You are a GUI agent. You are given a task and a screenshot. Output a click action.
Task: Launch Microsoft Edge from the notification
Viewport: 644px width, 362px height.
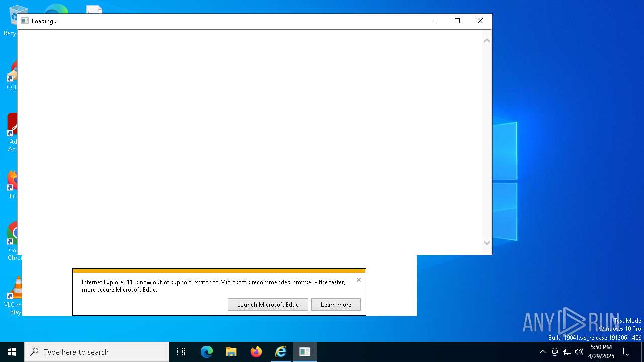(x=268, y=305)
